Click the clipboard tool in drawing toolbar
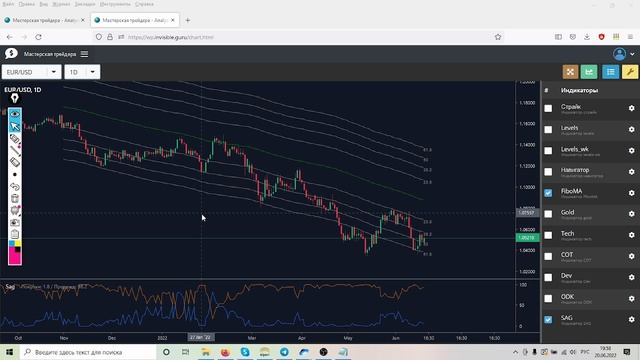The width and height of the screenshot is (640, 360). tap(15, 234)
